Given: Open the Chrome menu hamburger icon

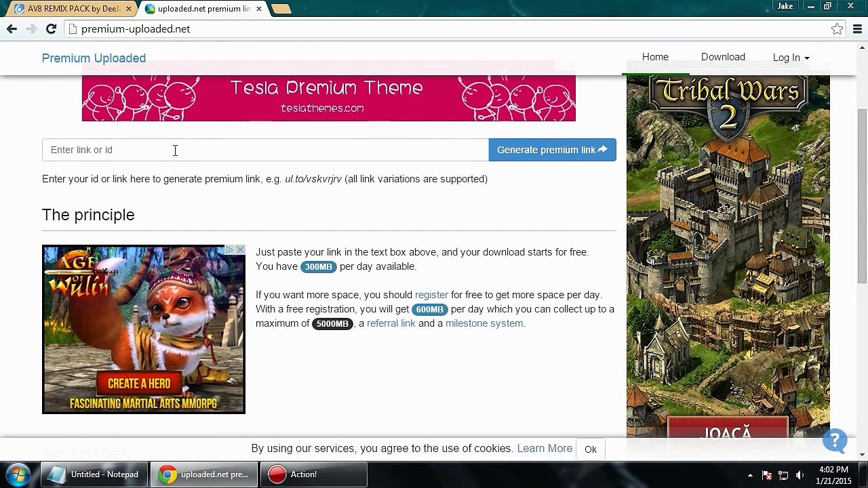Looking at the screenshot, I should 858,29.
